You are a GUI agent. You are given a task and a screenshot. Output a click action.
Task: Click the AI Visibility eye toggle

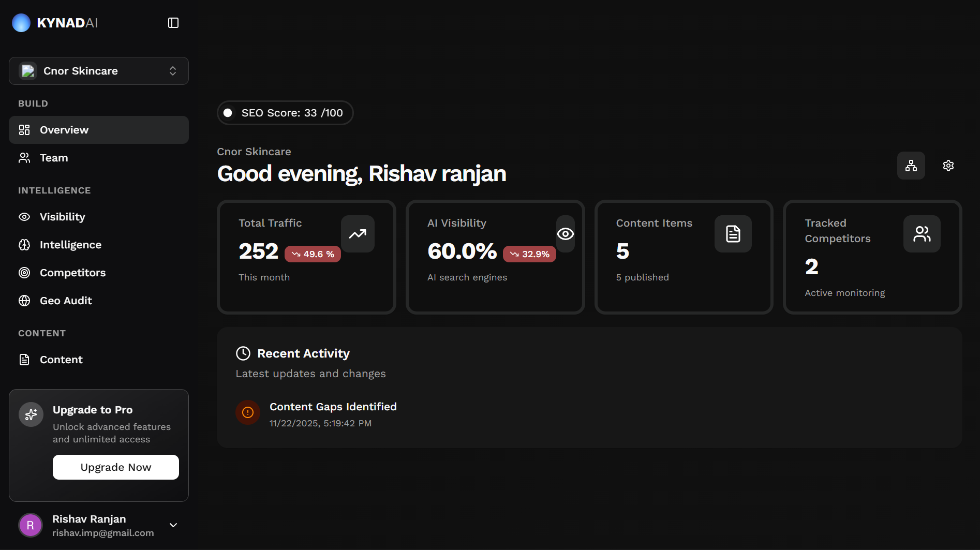pos(565,234)
